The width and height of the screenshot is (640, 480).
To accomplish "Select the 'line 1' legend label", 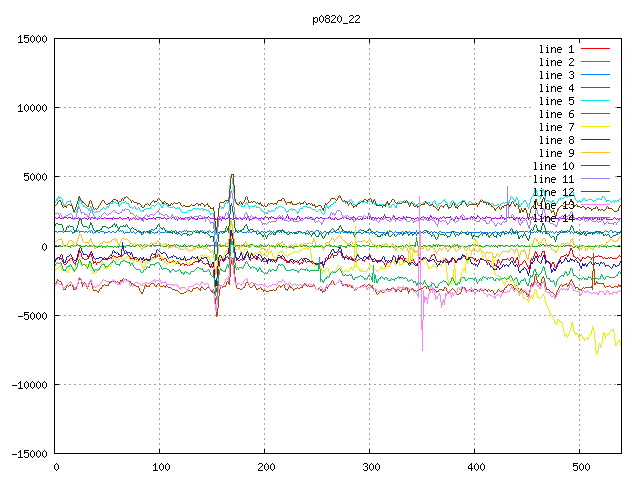I will [x=556, y=49].
